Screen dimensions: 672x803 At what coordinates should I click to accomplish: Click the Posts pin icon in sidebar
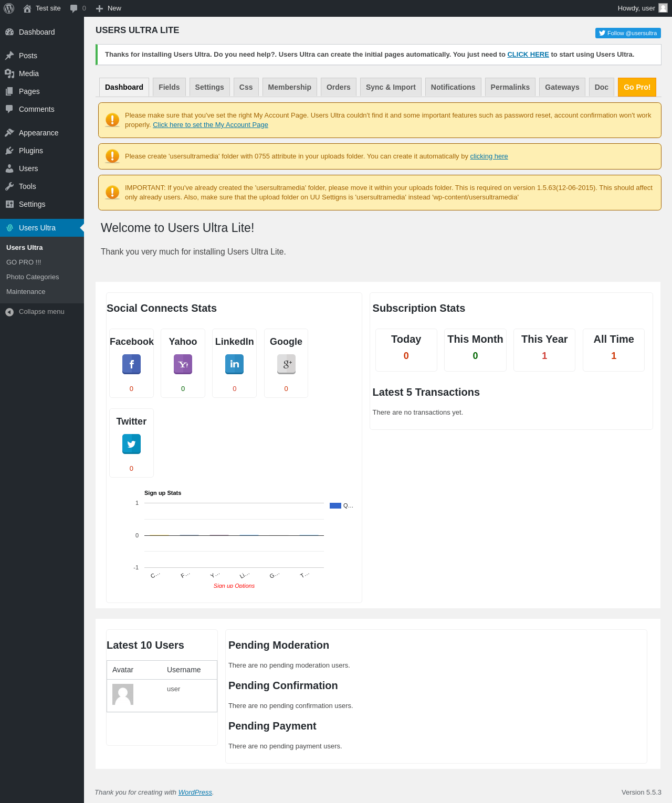(9, 56)
